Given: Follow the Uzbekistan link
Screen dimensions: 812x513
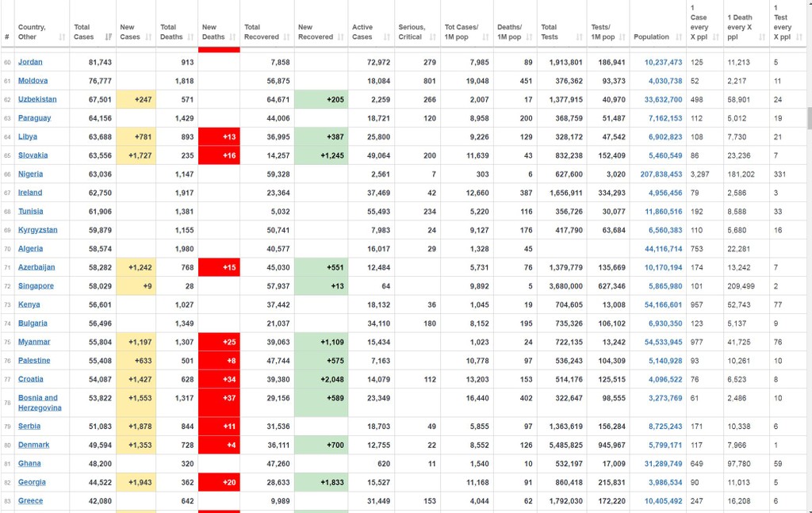Looking at the screenshot, I should pyautogui.click(x=37, y=99).
